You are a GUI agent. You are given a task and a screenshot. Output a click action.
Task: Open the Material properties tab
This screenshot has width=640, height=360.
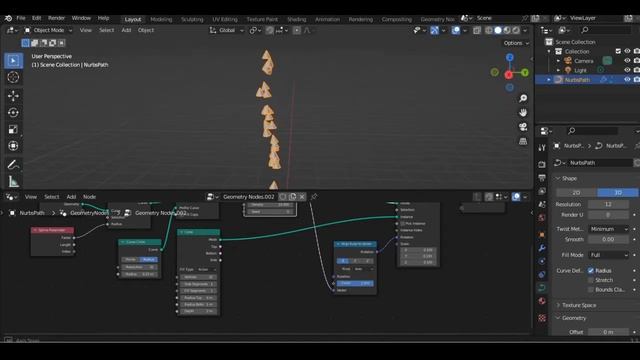click(x=542, y=301)
